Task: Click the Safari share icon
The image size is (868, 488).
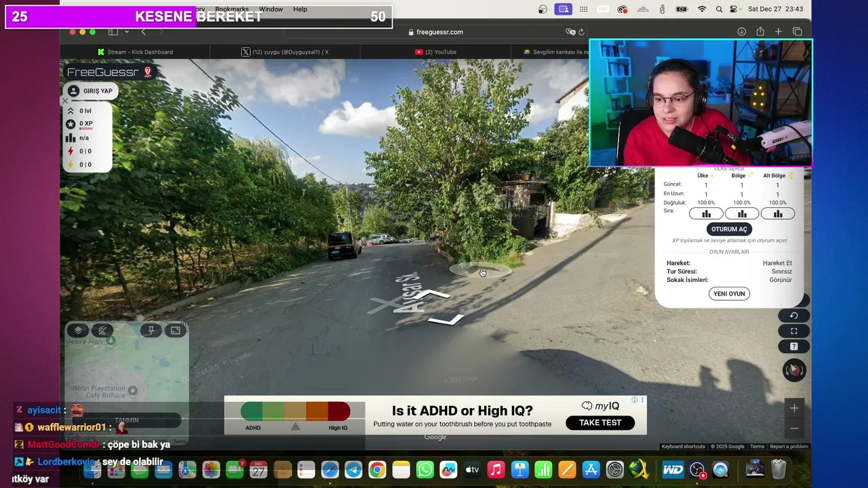Action: click(760, 32)
